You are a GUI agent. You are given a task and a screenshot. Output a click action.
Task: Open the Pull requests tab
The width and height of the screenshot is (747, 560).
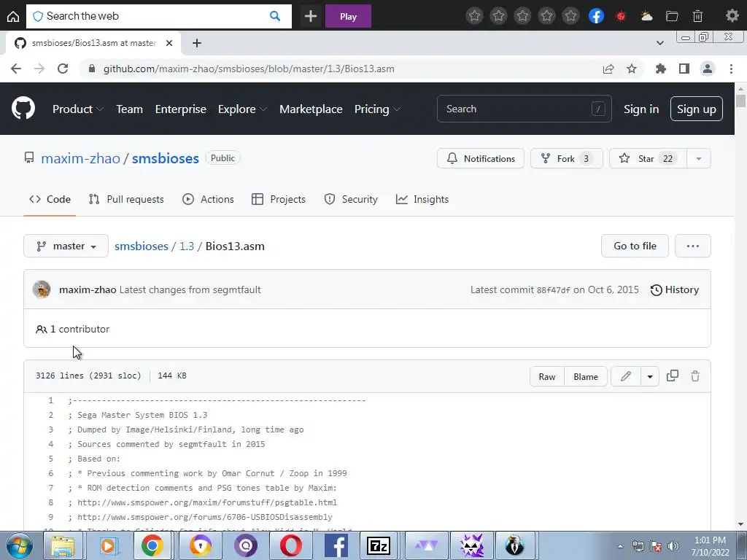click(x=126, y=199)
